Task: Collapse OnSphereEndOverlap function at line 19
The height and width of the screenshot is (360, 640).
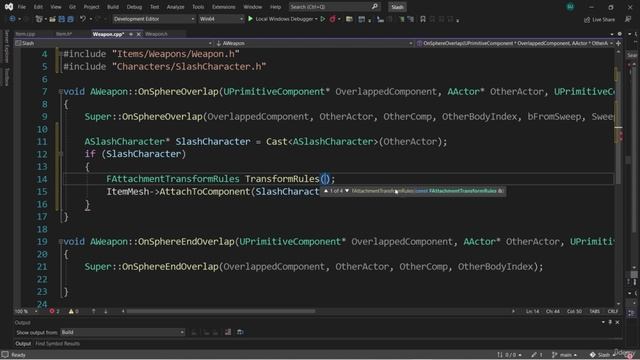Action: pos(60,241)
